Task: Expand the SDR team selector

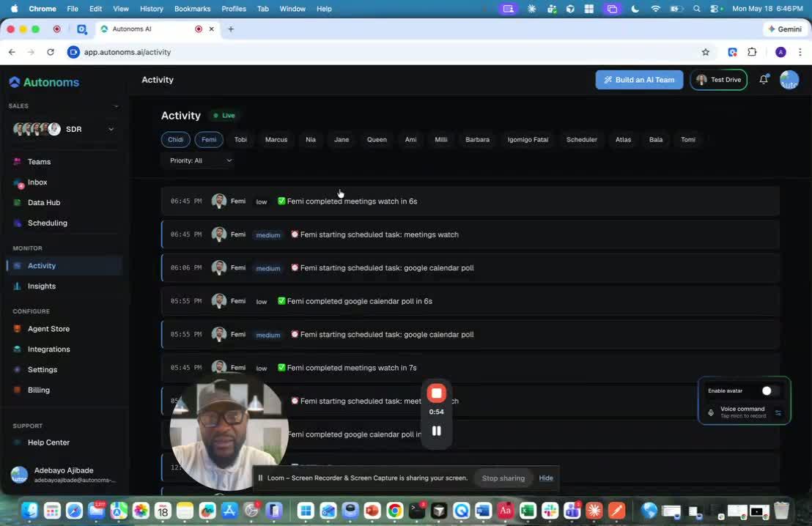Action: [111, 130]
